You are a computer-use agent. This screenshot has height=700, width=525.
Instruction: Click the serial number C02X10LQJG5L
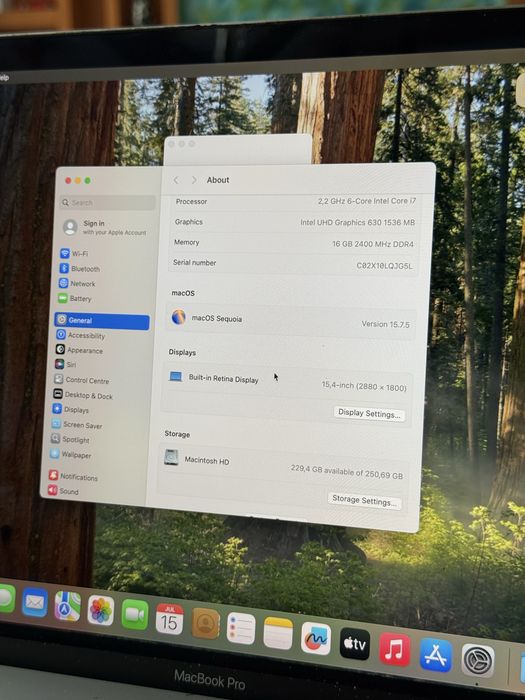[384, 265]
